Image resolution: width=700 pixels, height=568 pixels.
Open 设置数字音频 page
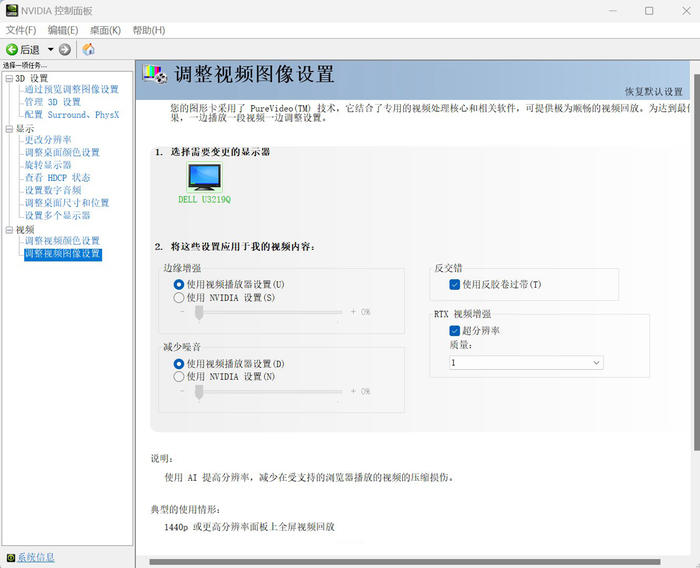53,190
